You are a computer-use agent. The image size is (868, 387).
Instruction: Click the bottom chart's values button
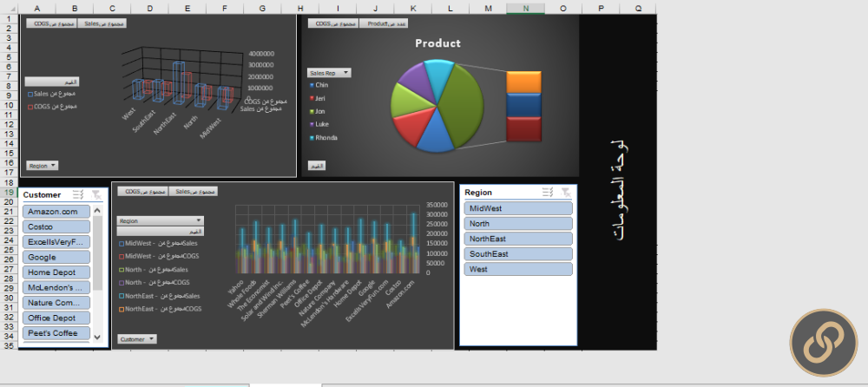[161, 232]
